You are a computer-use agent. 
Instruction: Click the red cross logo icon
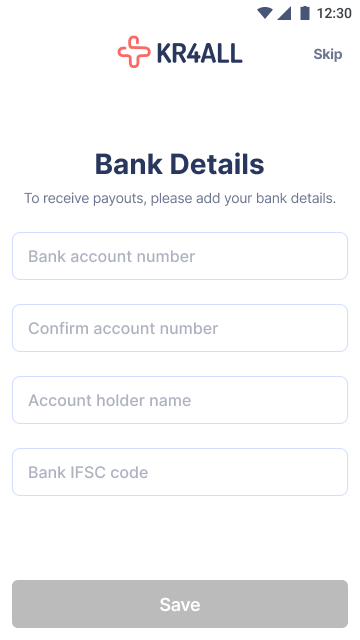pos(134,52)
